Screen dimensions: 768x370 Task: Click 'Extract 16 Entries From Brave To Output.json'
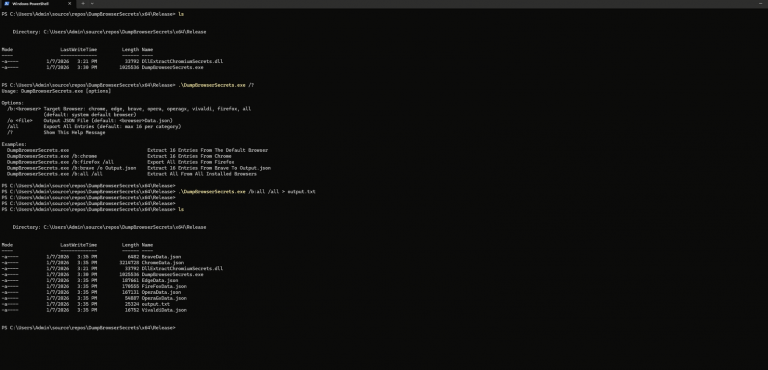click(x=209, y=168)
